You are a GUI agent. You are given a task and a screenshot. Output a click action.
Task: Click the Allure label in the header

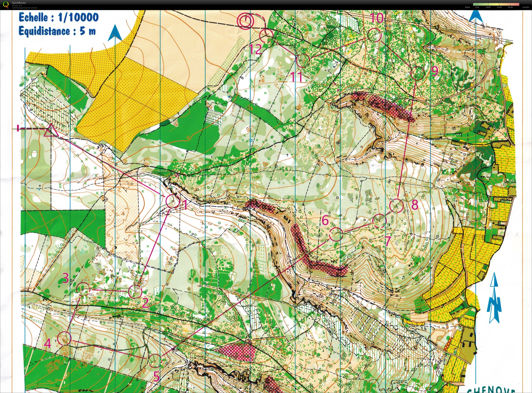point(468,7)
